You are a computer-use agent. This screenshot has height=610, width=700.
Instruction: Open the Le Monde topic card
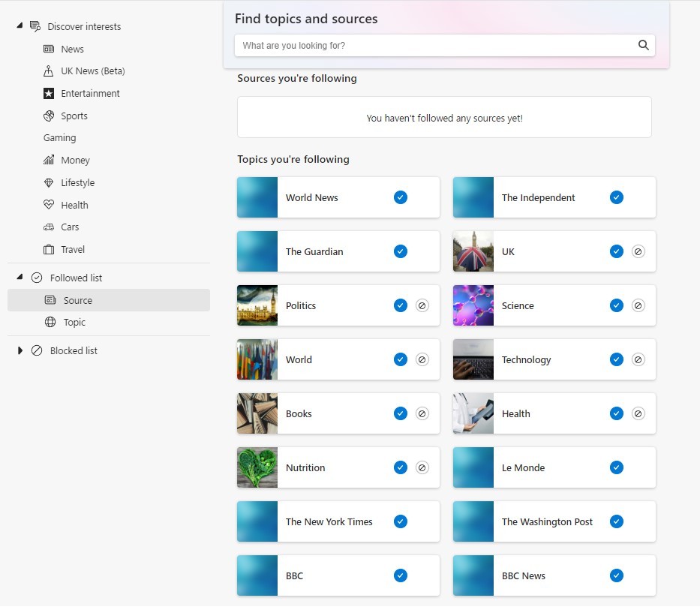554,467
